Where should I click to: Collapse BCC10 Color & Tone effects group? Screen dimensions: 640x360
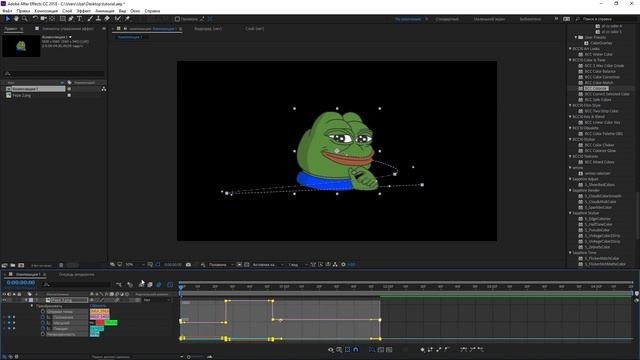pos(571,60)
